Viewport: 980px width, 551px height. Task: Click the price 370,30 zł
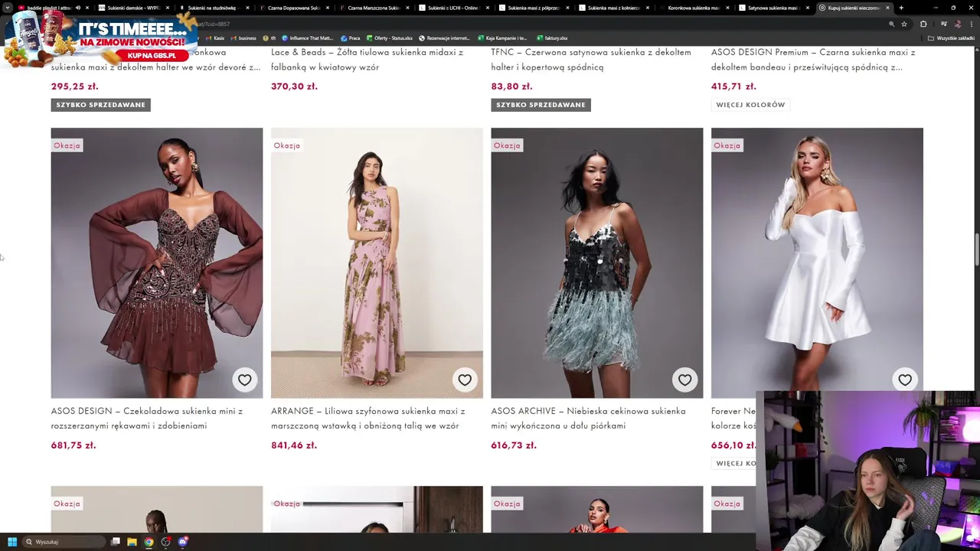point(294,86)
